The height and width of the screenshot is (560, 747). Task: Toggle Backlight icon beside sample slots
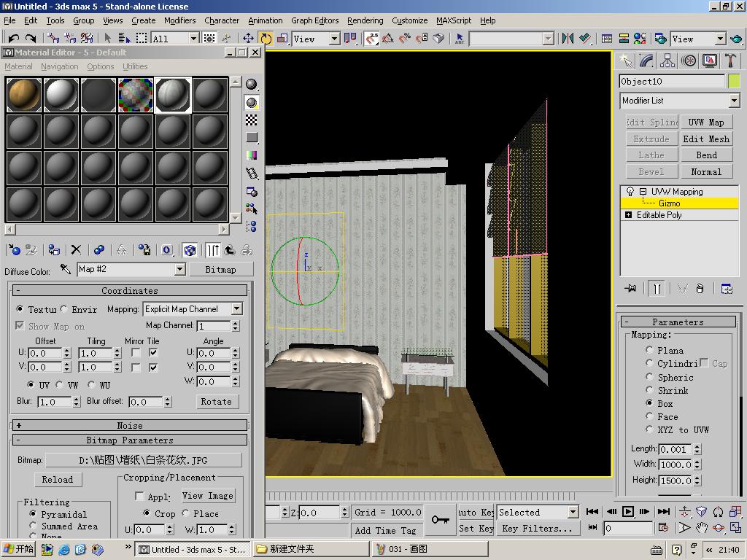pyautogui.click(x=252, y=102)
